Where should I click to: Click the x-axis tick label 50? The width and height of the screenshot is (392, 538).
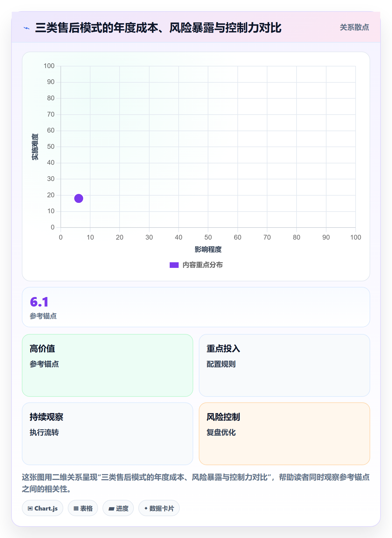[208, 237]
